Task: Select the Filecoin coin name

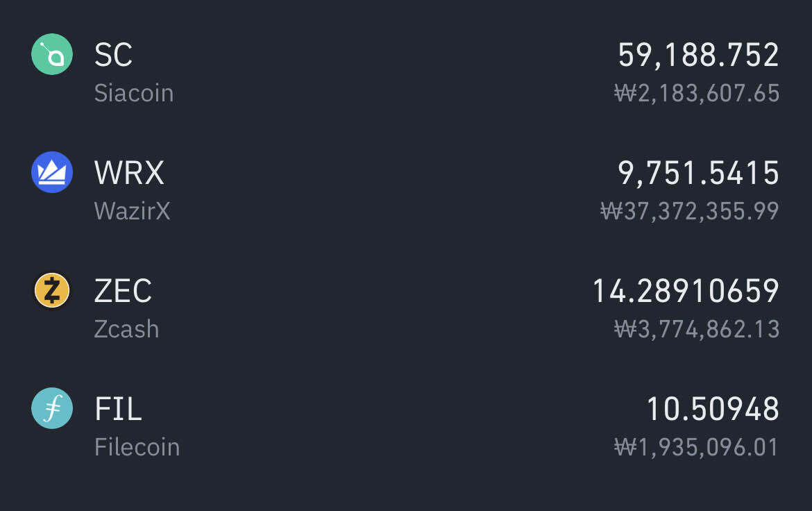Action: tap(137, 447)
